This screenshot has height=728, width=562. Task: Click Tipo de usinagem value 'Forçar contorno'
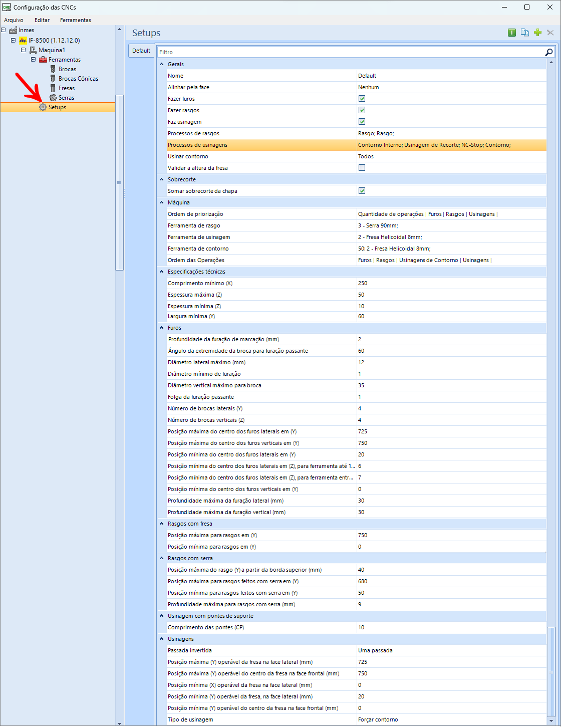coord(378,719)
